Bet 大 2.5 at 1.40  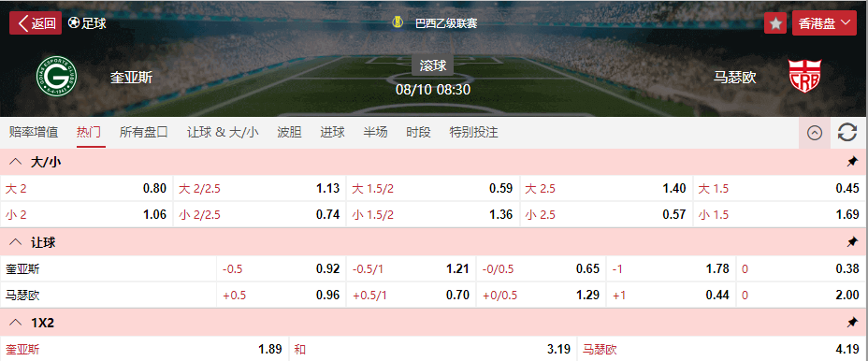[606, 188]
